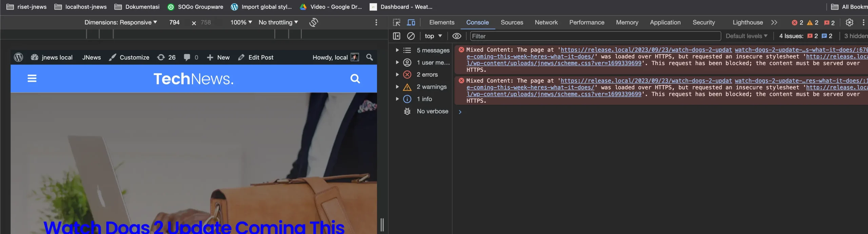868x234 pixels.
Task: Switch to the Elements tab
Action: [442, 22]
